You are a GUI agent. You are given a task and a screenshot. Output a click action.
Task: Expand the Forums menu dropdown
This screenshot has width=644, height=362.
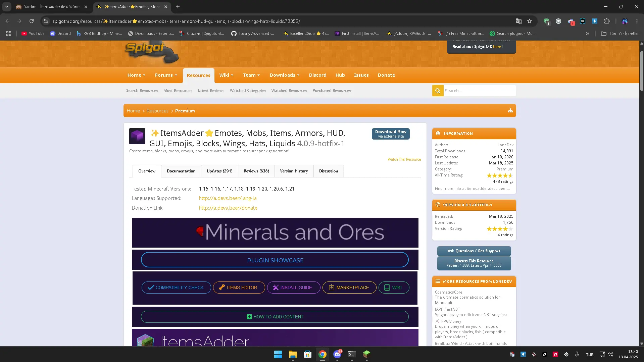(x=166, y=75)
